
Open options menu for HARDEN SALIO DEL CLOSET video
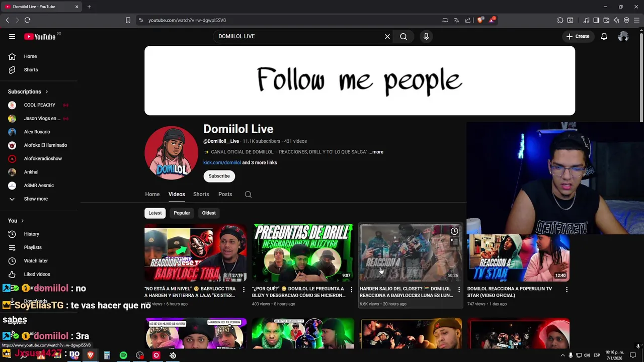point(459,290)
